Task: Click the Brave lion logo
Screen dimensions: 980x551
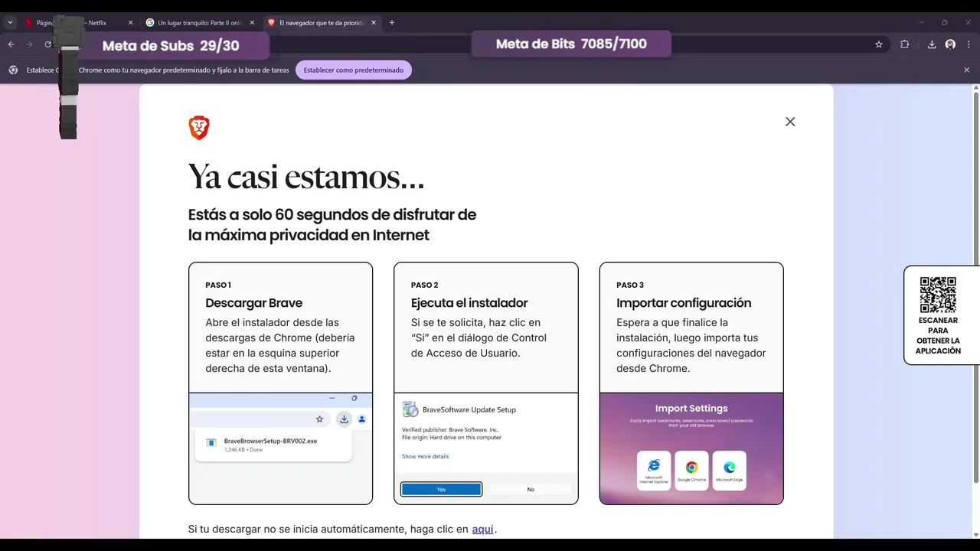Action: (x=199, y=128)
